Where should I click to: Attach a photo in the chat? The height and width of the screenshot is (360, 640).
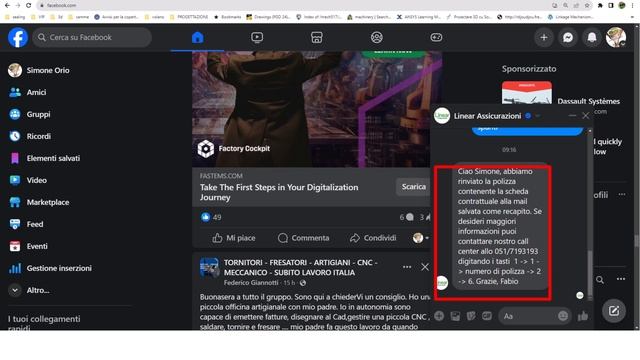pyautogui.click(x=455, y=316)
